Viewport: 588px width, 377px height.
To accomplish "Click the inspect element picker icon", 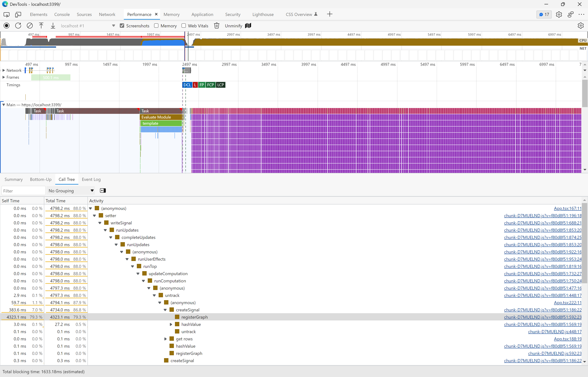I will (x=7, y=14).
